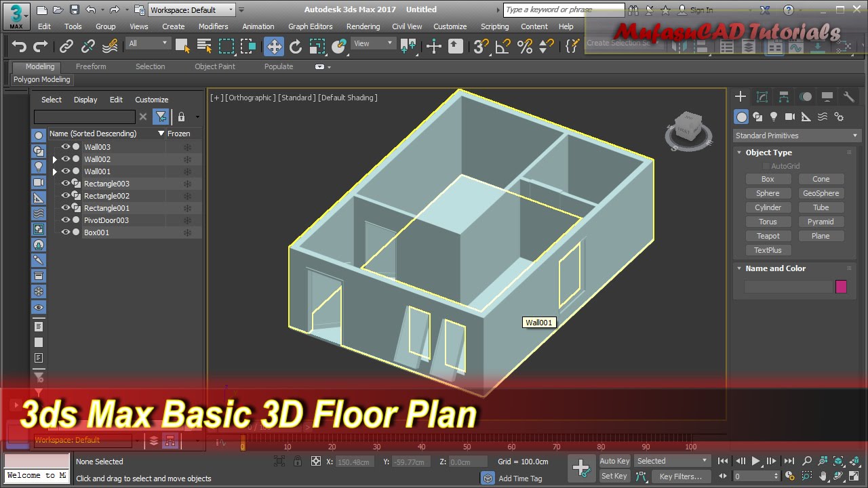Image resolution: width=868 pixels, height=488 pixels.
Task: Activate the Select and Rotate tool
Action: (x=296, y=46)
